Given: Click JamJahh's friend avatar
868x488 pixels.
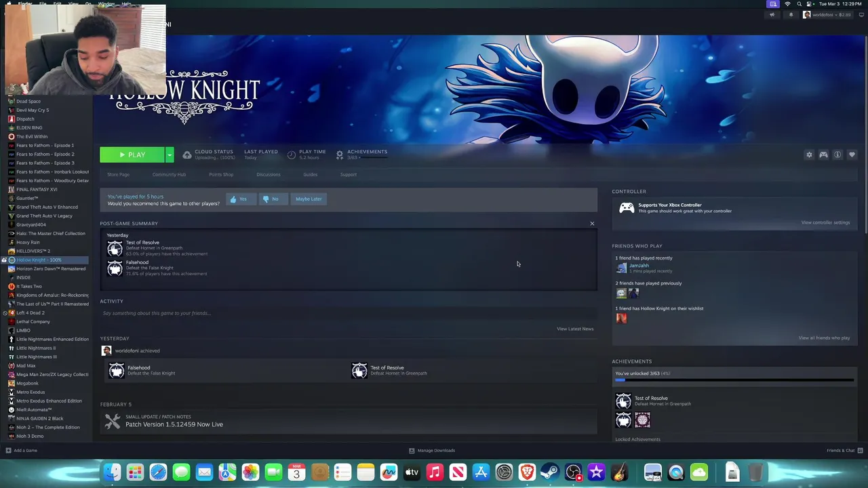Looking at the screenshot, I should [x=621, y=268].
